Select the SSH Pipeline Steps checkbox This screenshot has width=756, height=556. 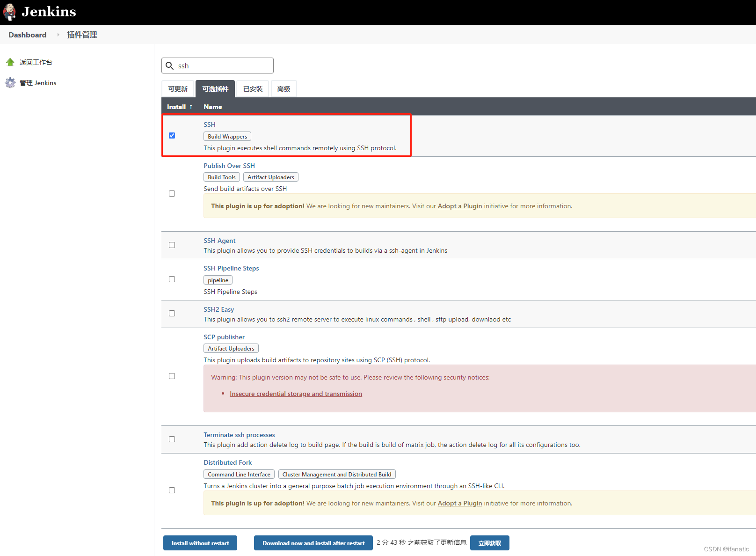(172, 279)
